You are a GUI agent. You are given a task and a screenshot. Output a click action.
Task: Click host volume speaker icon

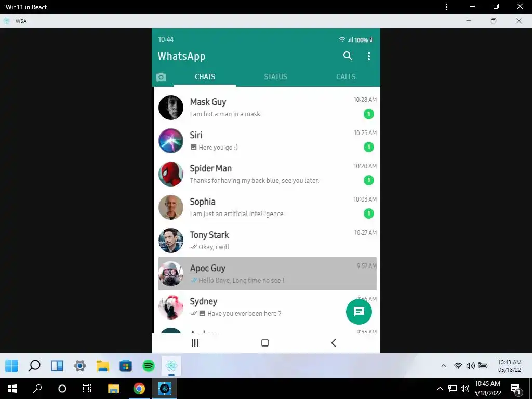coord(465,389)
